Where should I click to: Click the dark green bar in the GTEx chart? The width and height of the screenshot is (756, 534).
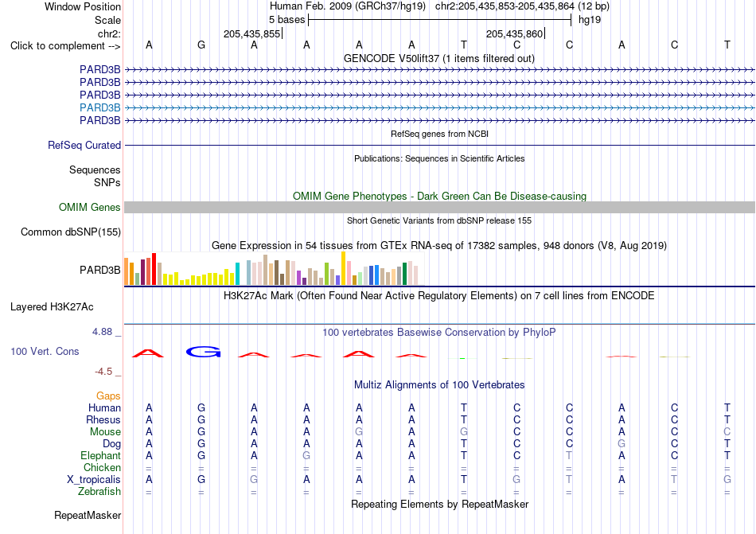[x=404, y=274]
